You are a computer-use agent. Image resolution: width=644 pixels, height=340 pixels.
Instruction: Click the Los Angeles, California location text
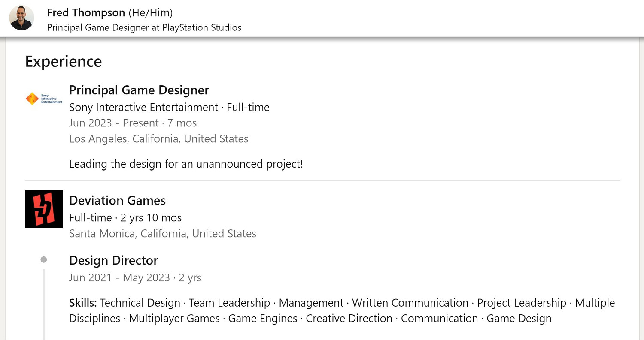click(158, 139)
